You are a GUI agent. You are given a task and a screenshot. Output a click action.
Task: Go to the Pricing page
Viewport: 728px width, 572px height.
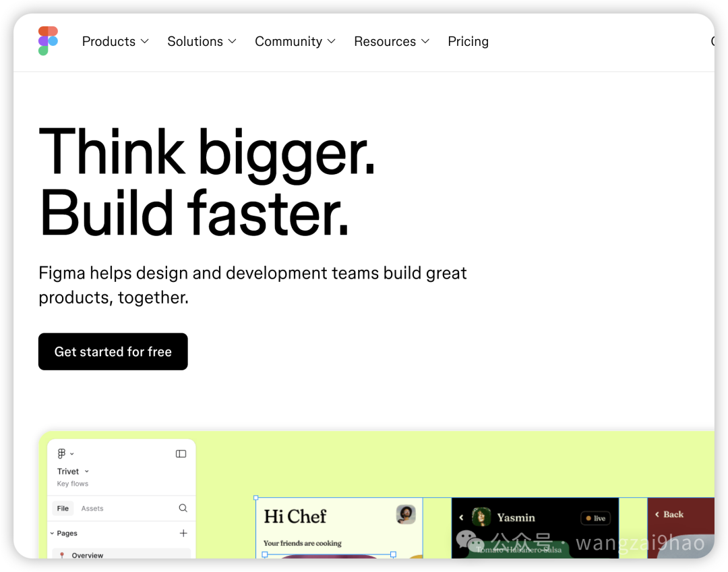468,41
